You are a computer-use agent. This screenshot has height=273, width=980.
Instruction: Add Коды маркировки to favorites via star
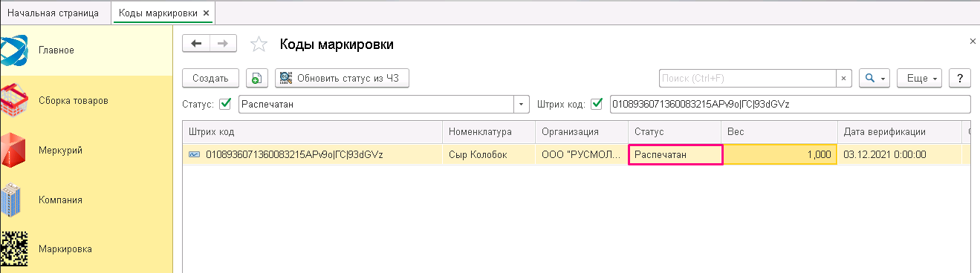point(259,45)
